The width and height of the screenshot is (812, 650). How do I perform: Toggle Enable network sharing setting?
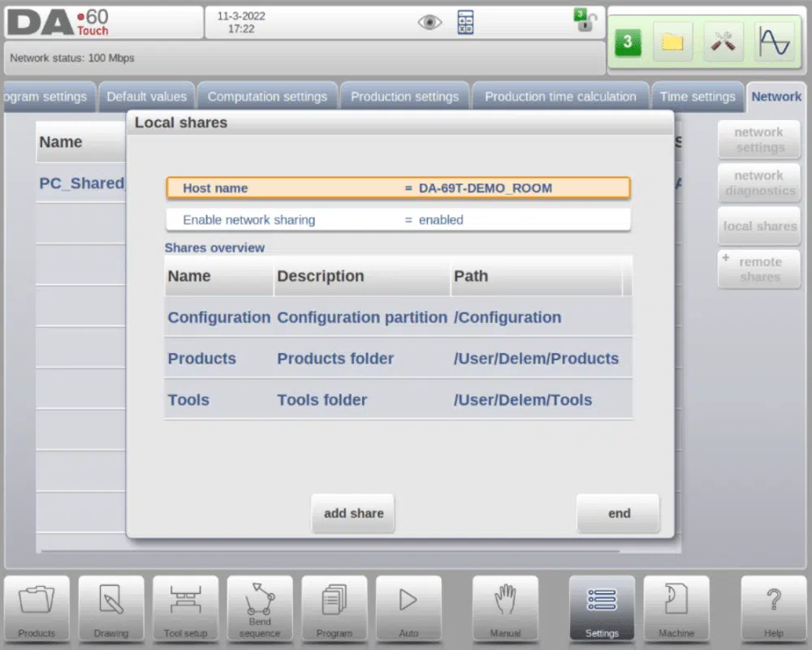pos(398,220)
